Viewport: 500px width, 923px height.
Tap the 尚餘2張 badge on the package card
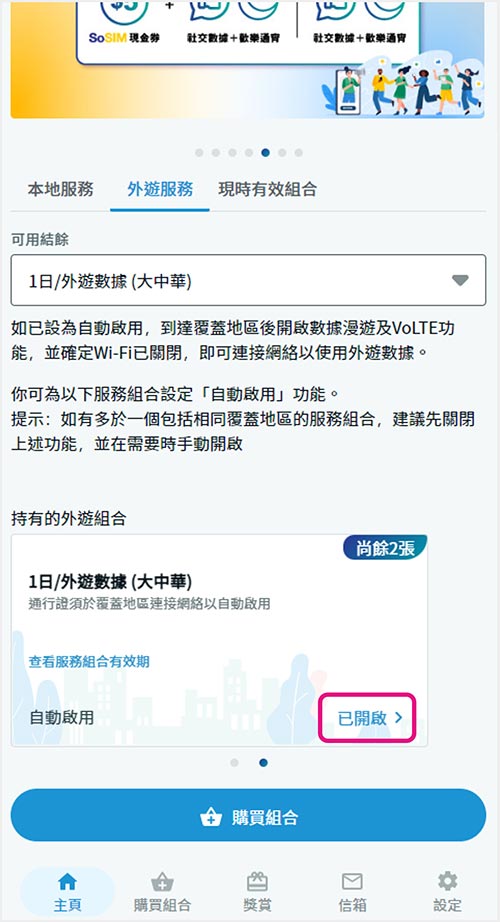385,547
